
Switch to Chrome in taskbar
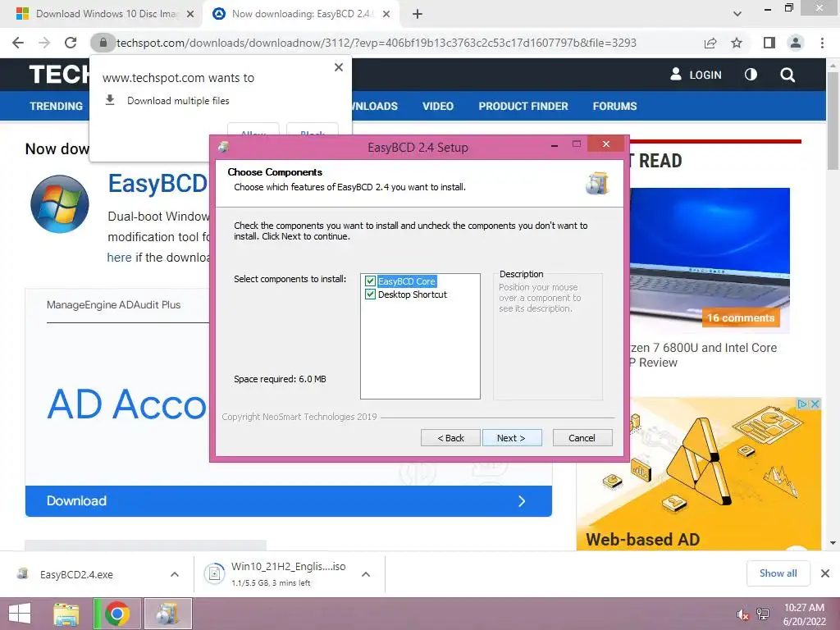coord(116,614)
